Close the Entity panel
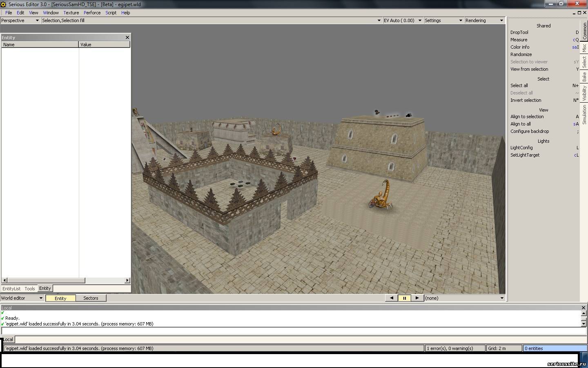 click(127, 37)
